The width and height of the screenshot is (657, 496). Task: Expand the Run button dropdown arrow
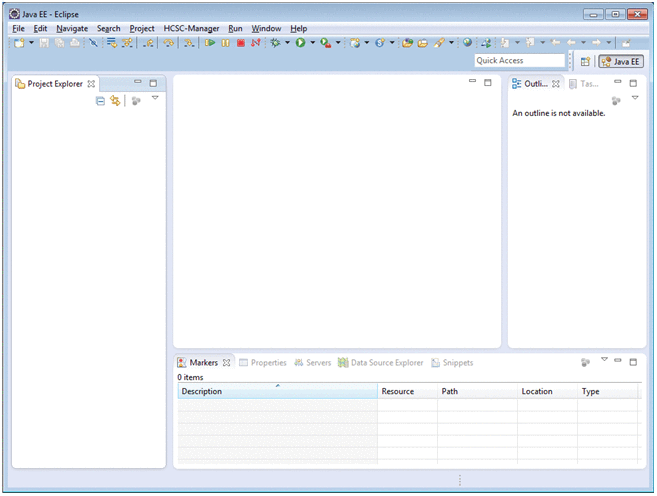[x=312, y=43]
